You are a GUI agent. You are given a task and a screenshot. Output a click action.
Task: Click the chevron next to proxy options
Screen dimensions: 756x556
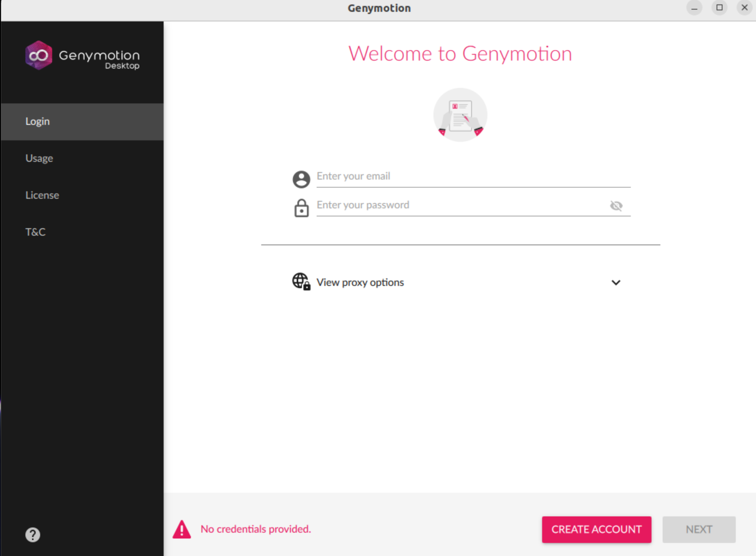616,283
